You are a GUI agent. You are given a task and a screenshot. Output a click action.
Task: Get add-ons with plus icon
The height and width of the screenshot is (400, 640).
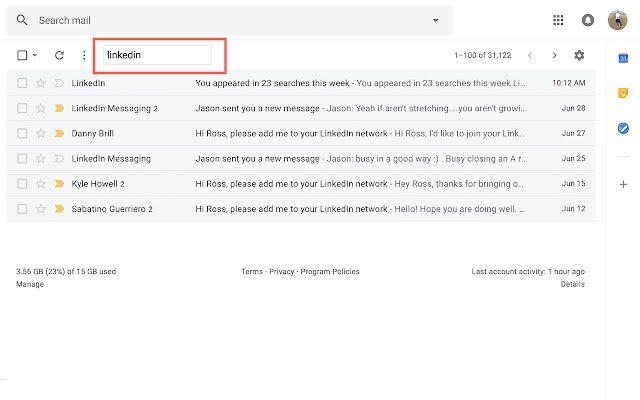click(x=623, y=184)
